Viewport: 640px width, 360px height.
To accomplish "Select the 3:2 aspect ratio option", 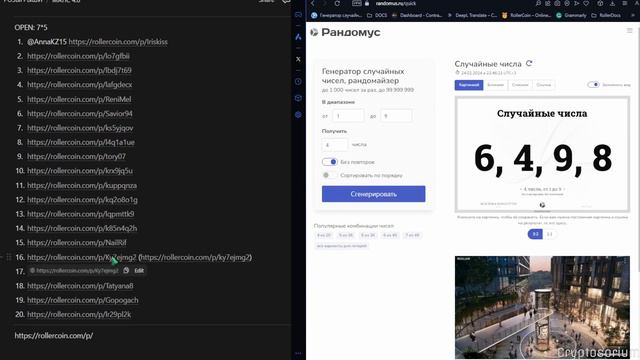I will pyautogui.click(x=535, y=234).
